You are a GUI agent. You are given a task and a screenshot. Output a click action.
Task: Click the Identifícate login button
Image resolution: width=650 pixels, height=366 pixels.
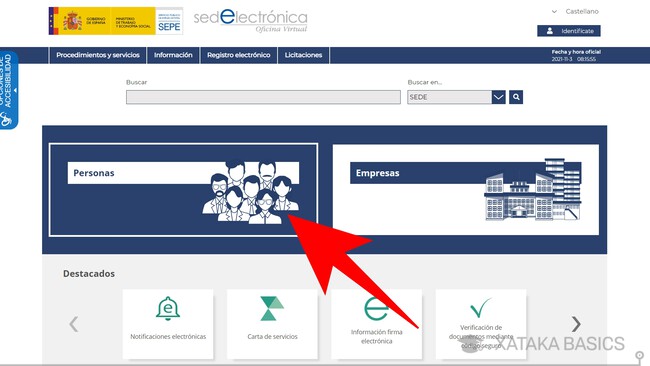point(569,31)
